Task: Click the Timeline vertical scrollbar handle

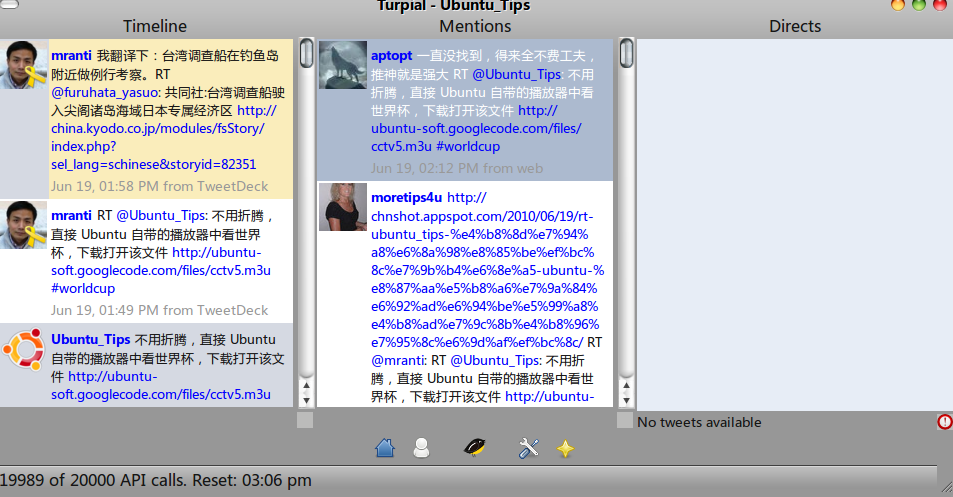Action: (x=306, y=52)
